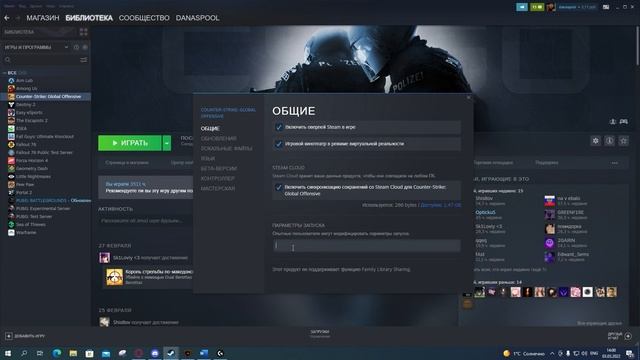The image size is (640, 360).
Task: Open the МАГАЗИН store tab
Action: (x=43, y=18)
